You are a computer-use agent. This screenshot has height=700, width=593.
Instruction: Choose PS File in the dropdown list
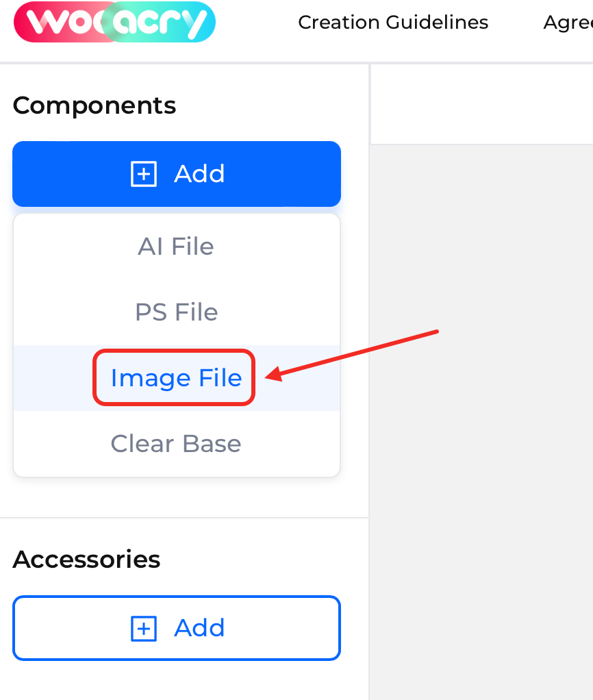176,312
